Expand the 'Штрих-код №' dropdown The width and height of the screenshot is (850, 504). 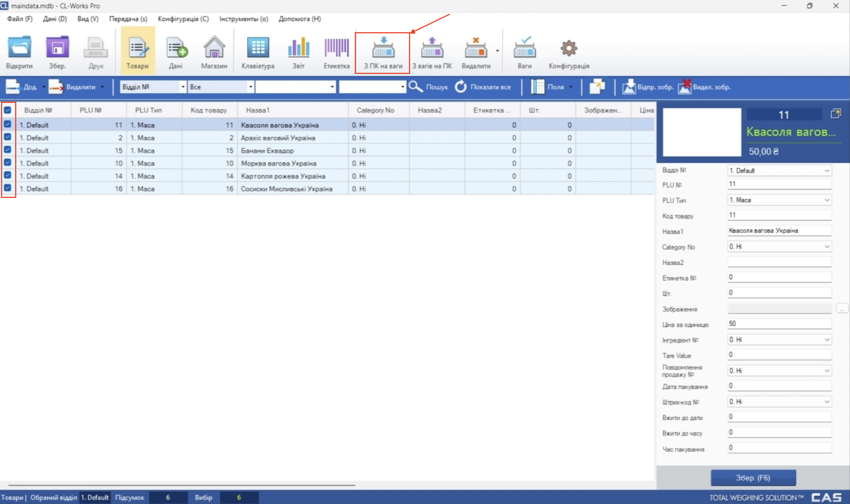tap(826, 402)
